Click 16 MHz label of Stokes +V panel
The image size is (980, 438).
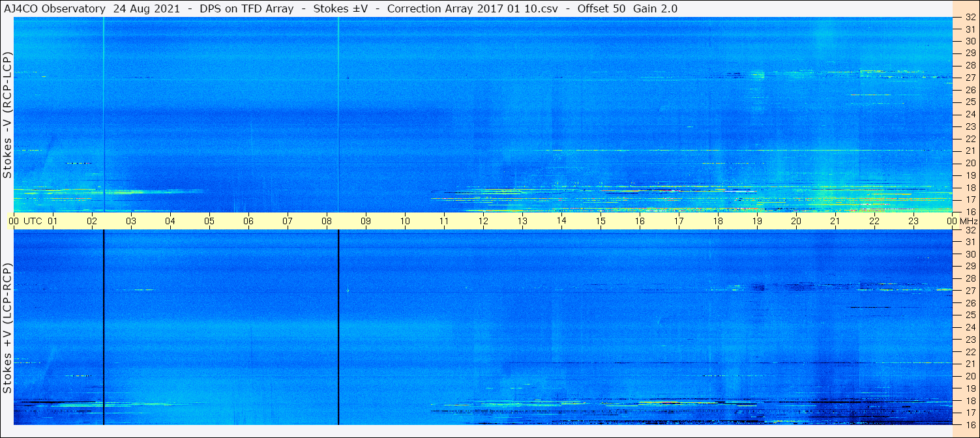tap(970, 424)
